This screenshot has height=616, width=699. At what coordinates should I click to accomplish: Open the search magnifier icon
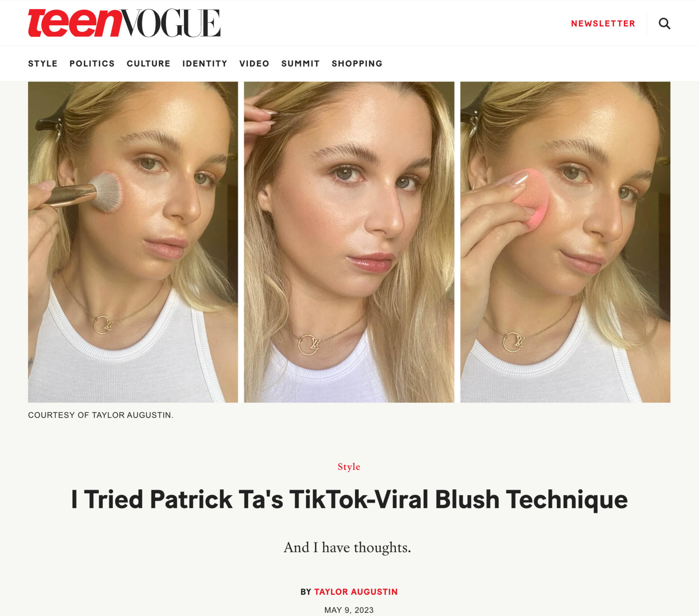click(x=664, y=23)
